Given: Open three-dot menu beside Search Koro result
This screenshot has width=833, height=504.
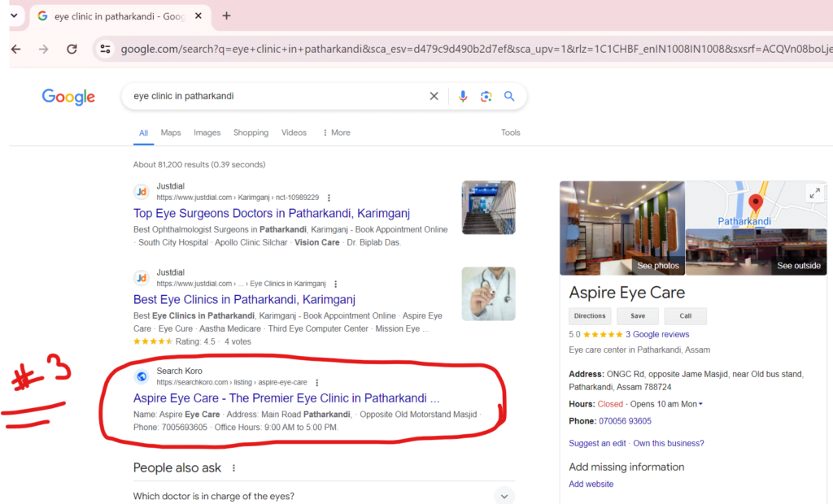Looking at the screenshot, I should pos(317,382).
